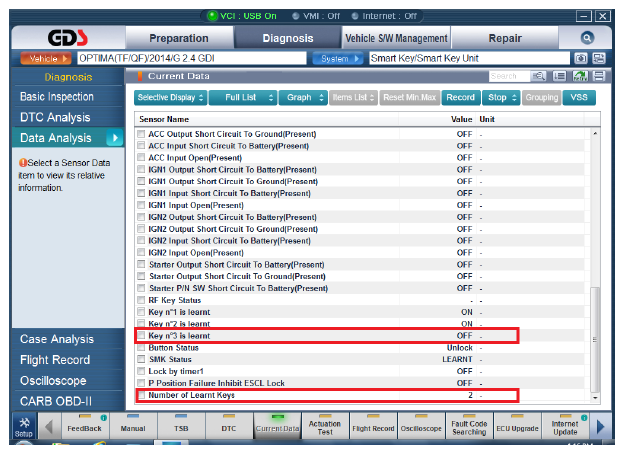Open Setup tools icon

[24, 426]
